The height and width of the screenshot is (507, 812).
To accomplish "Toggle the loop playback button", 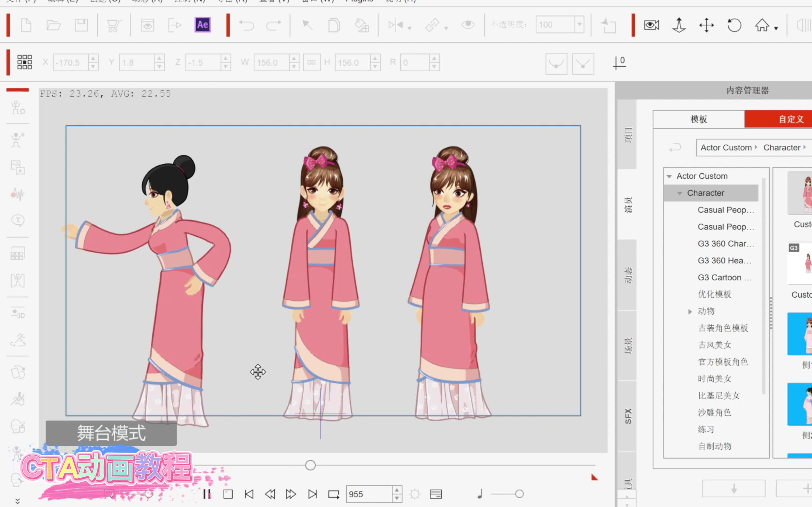I will (x=334, y=494).
